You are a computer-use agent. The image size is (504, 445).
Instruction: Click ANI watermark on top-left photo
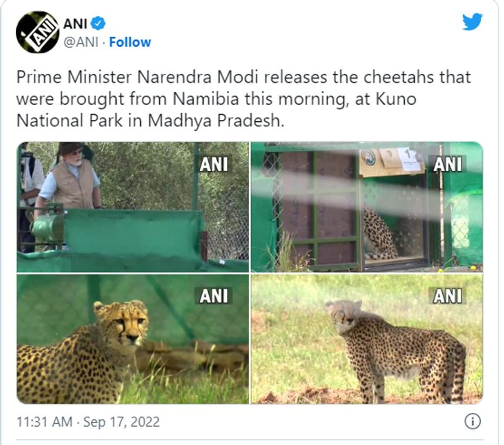coord(214,165)
